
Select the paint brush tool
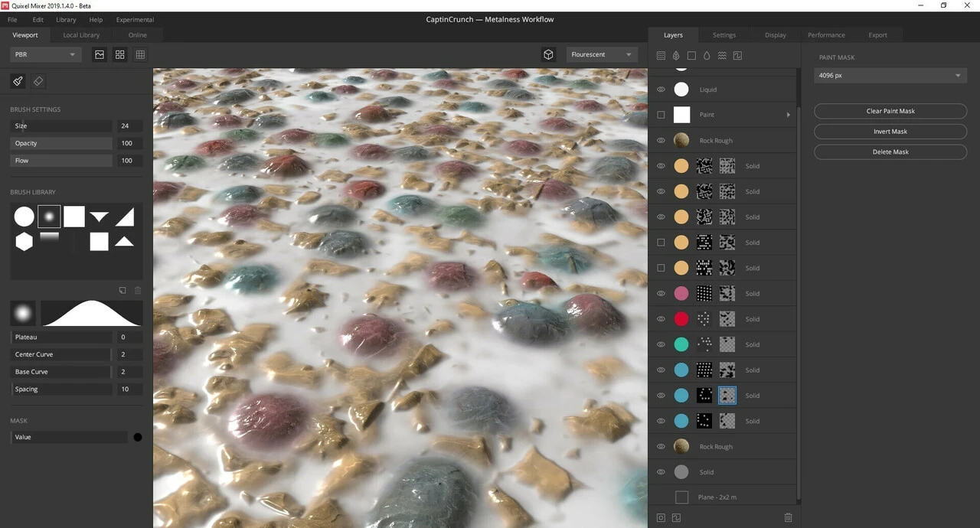pos(18,81)
